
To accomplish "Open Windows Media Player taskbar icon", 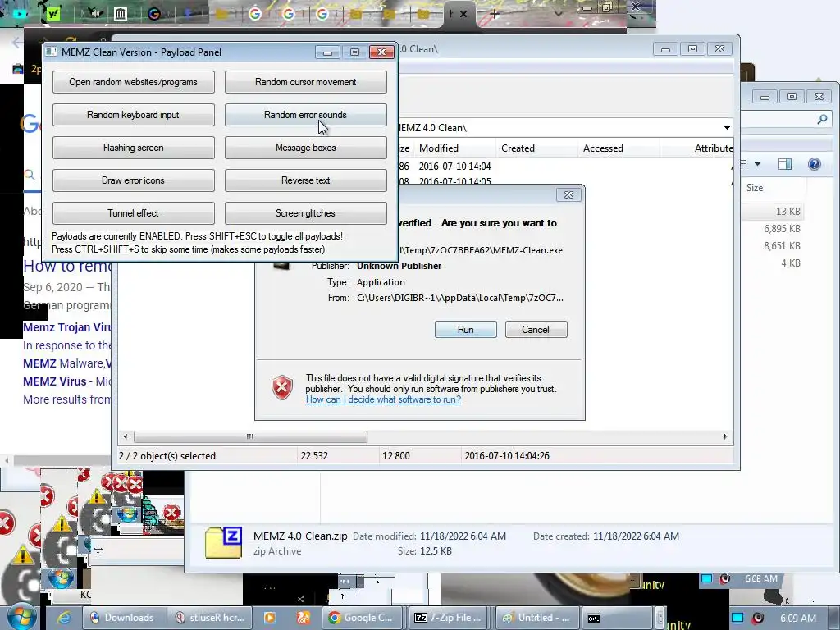I will pos(269,618).
